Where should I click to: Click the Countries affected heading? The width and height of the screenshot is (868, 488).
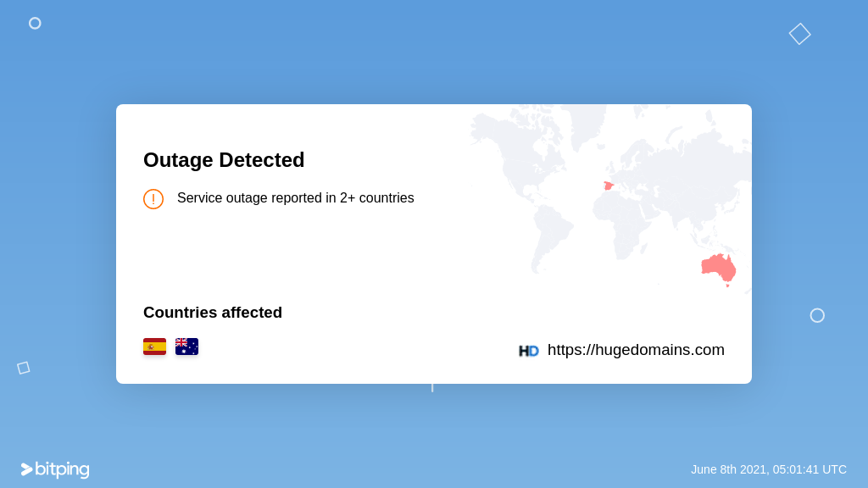pos(213,312)
